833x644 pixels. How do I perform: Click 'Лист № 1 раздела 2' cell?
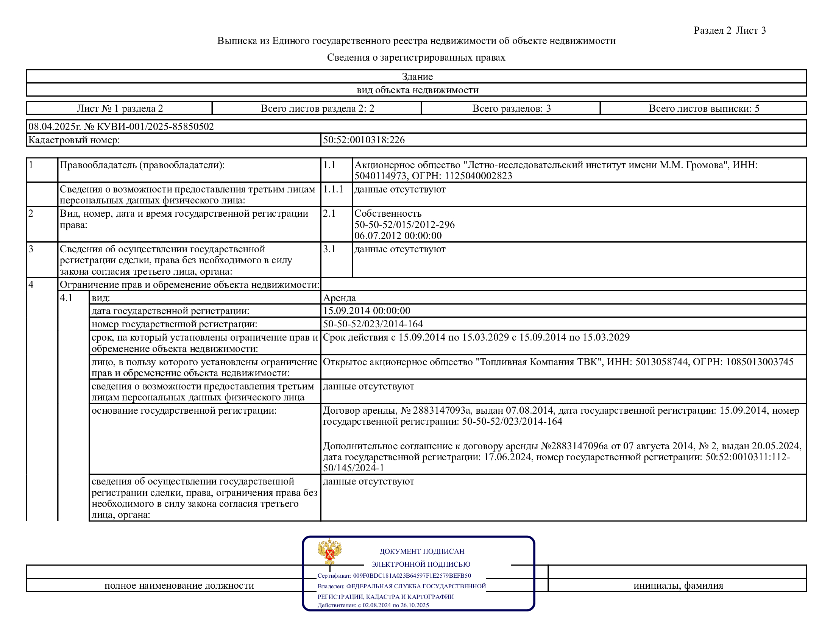(120, 108)
